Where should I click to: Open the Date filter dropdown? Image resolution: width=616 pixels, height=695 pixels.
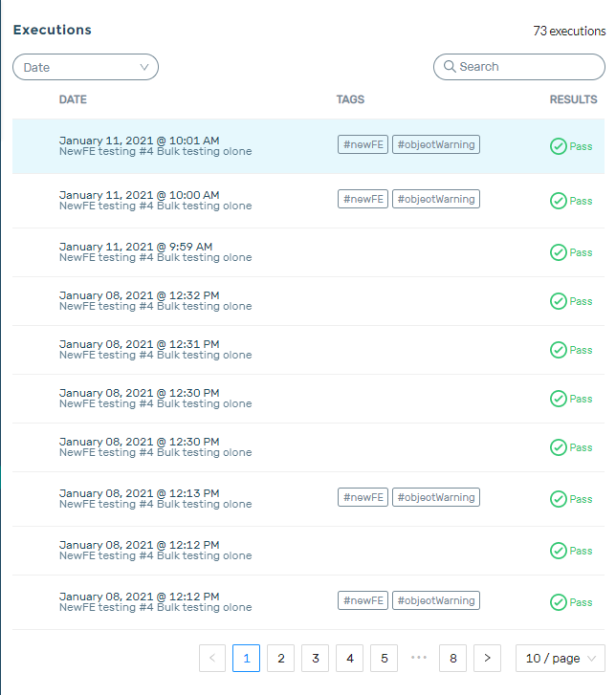point(85,67)
